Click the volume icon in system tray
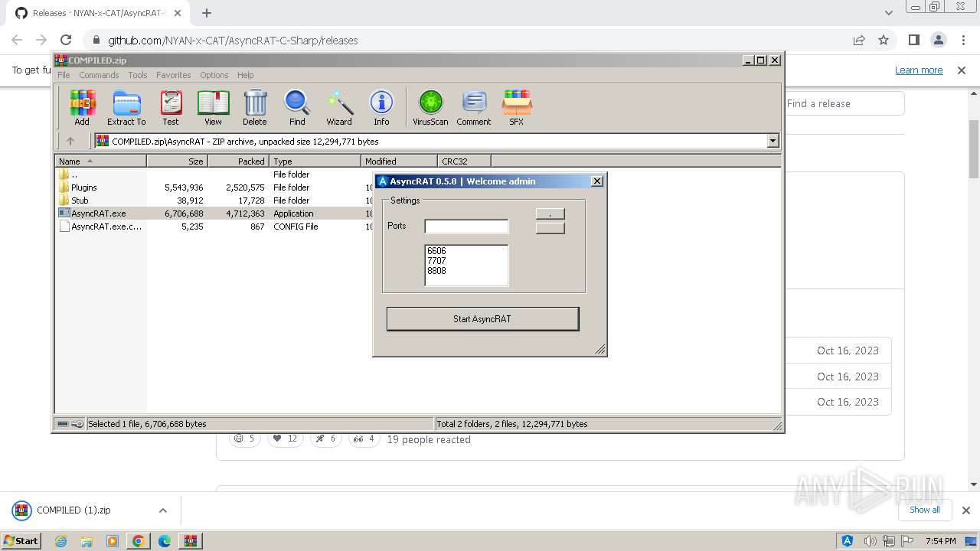Screen dimensions: 980x551 click(870, 541)
